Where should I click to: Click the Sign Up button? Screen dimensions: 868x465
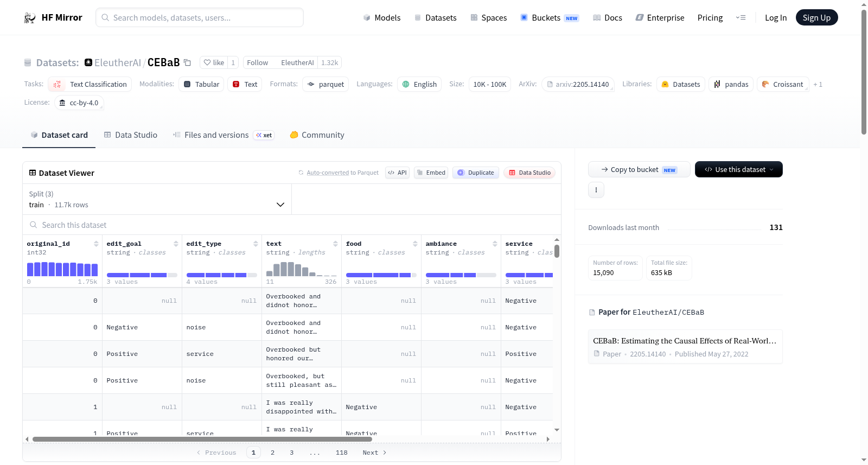tap(817, 17)
